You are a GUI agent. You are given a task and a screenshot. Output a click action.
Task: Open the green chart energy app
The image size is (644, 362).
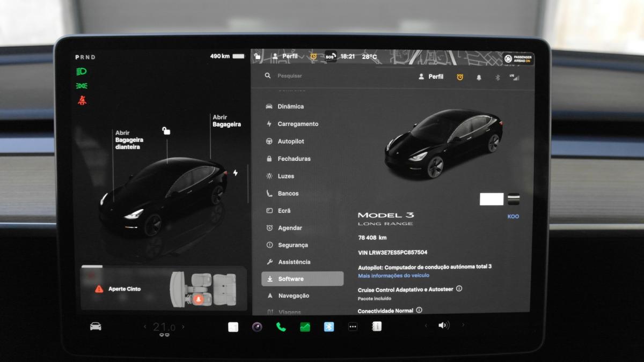point(305,327)
